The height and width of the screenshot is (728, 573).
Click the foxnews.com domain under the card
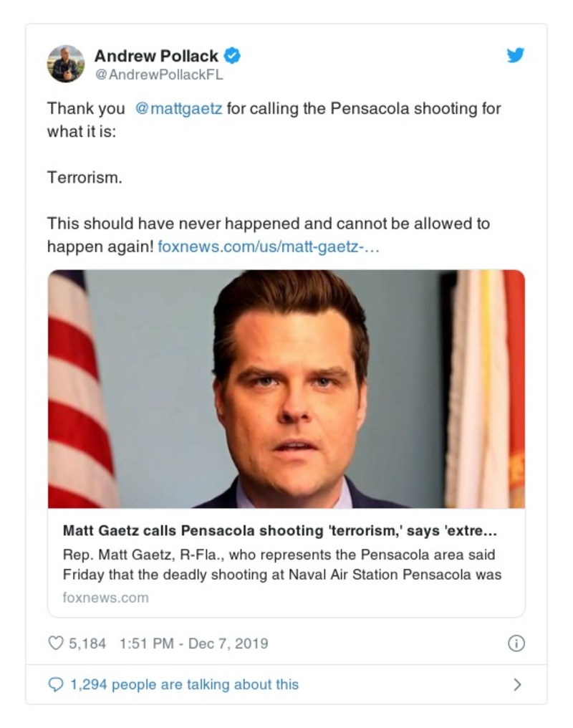pos(105,597)
